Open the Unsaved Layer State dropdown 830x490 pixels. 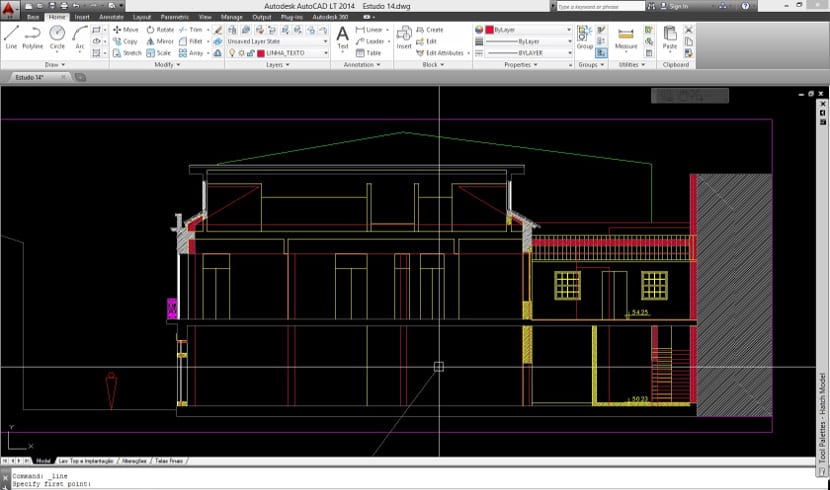pyautogui.click(x=280, y=41)
